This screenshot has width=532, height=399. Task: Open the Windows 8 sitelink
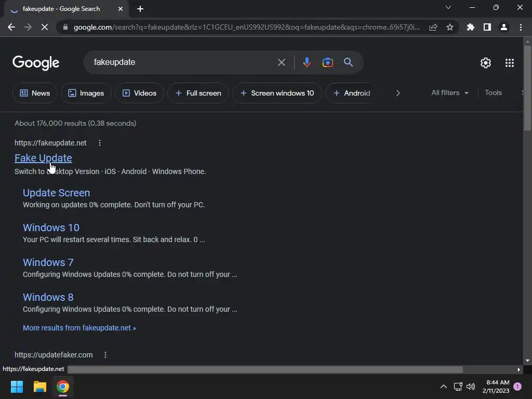48,297
